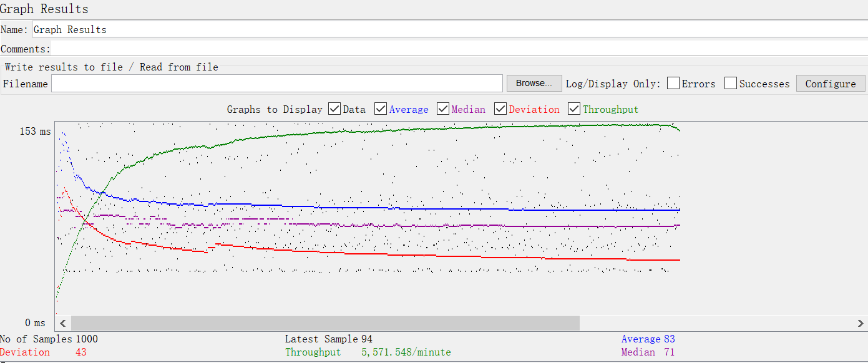Open the Configure button

coord(830,84)
